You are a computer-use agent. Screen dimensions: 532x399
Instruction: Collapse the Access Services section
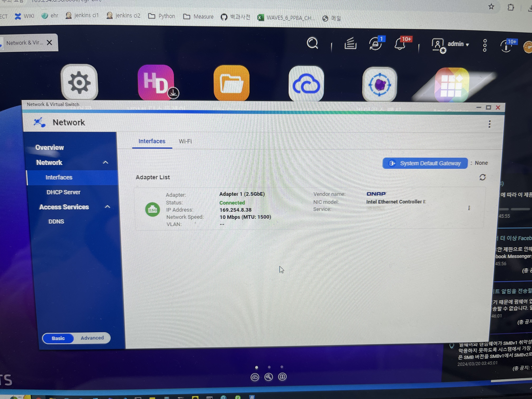click(x=108, y=207)
